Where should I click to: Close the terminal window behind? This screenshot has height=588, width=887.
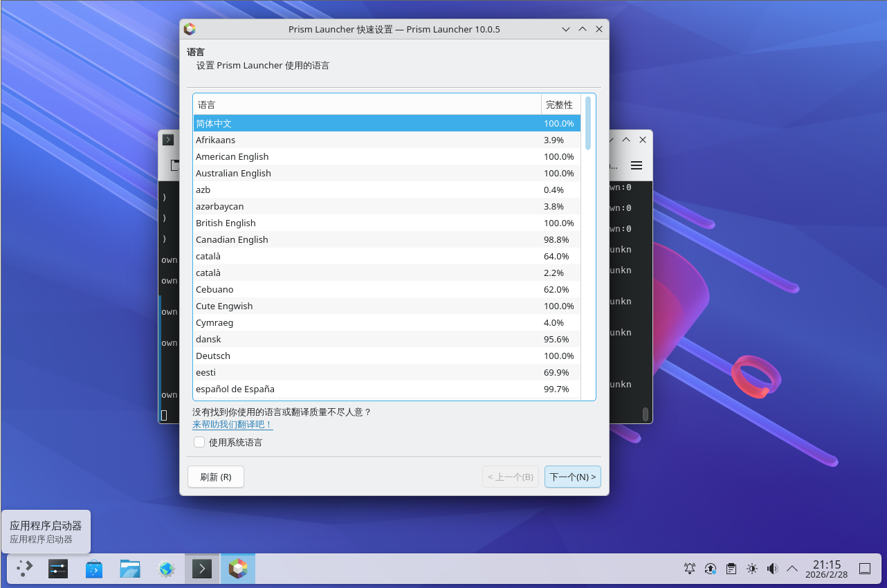tap(643, 140)
